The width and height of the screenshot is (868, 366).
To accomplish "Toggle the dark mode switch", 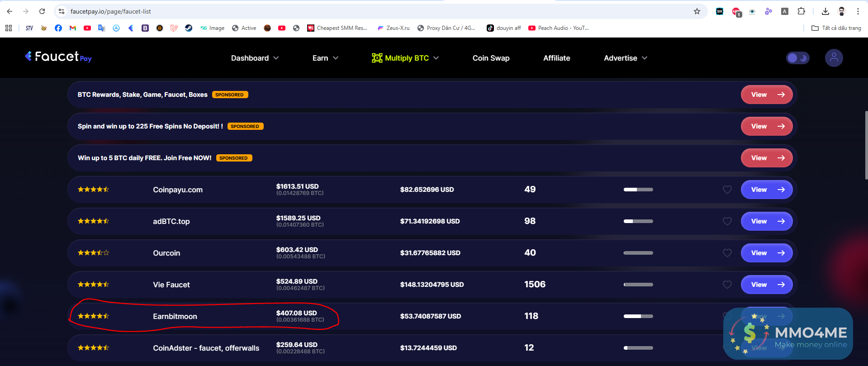I will coord(797,58).
